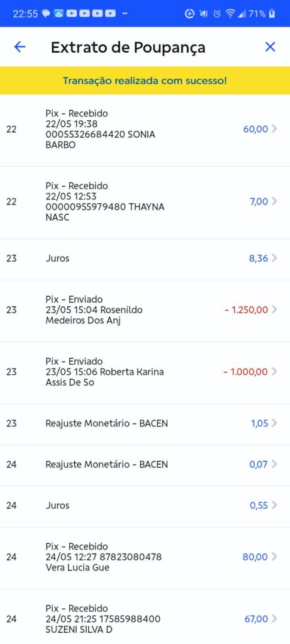Open chevron beside Juros 8,36
The image size is (290, 644).
[x=275, y=258]
